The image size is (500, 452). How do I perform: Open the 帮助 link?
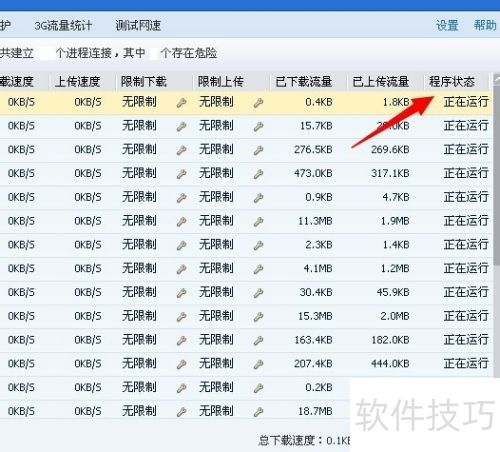[x=485, y=25]
